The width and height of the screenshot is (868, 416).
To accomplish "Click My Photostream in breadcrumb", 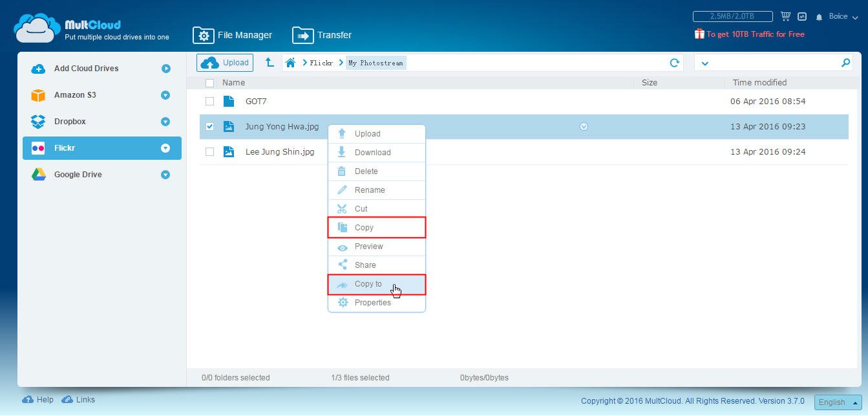I will pyautogui.click(x=376, y=63).
